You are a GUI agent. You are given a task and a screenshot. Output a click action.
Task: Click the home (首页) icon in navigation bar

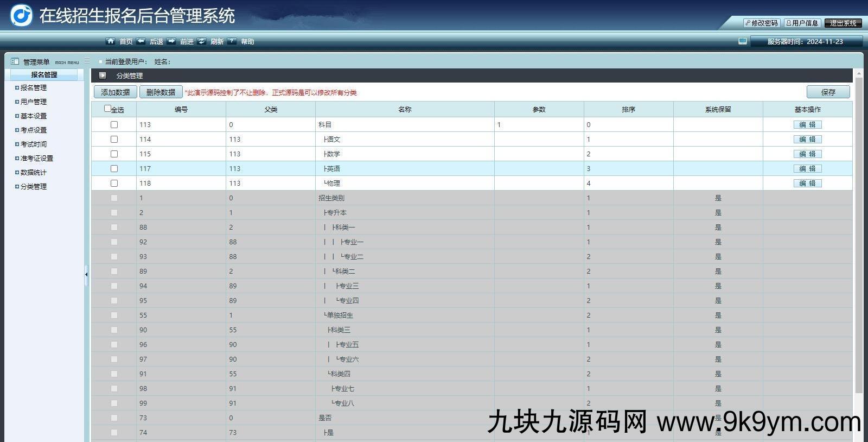point(111,41)
